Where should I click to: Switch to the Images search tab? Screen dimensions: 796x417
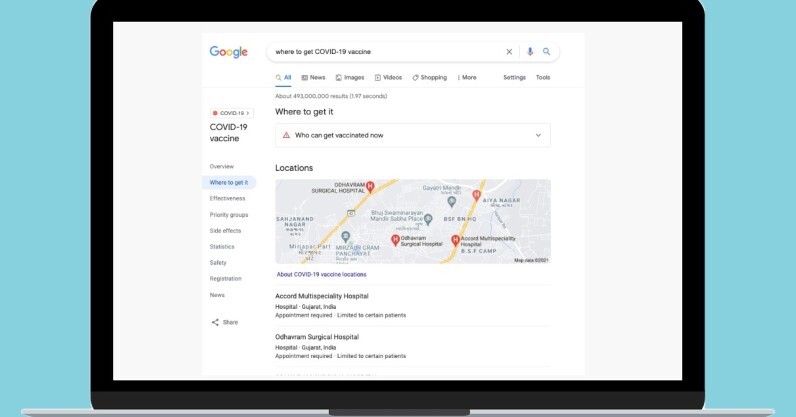point(350,77)
